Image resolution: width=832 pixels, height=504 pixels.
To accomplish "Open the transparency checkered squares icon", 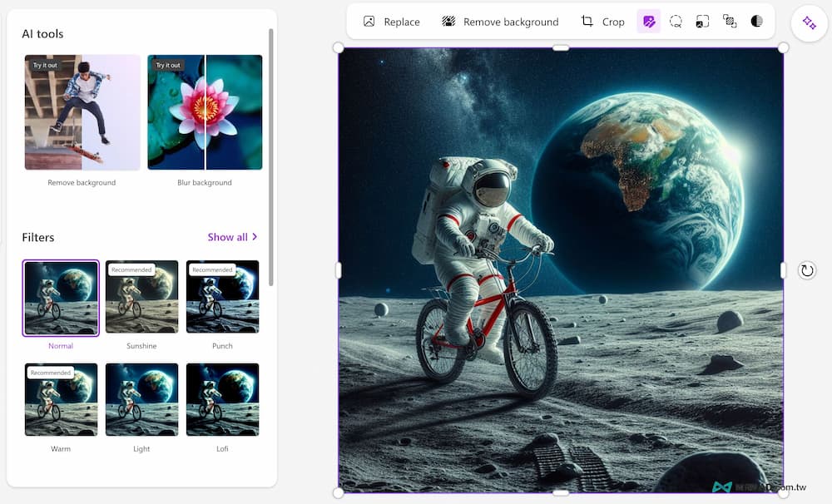I will tap(730, 22).
